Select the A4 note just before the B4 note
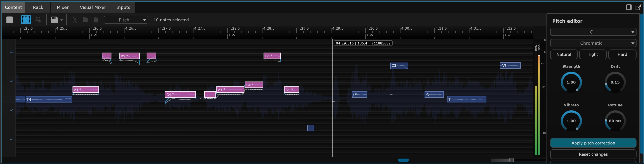This screenshot has width=644, height=164. [230, 90]
